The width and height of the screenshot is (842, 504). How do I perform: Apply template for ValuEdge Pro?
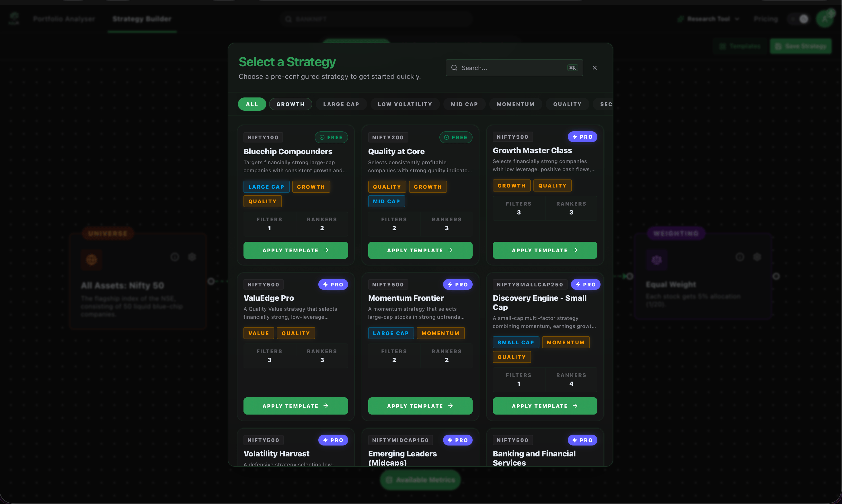295,406
